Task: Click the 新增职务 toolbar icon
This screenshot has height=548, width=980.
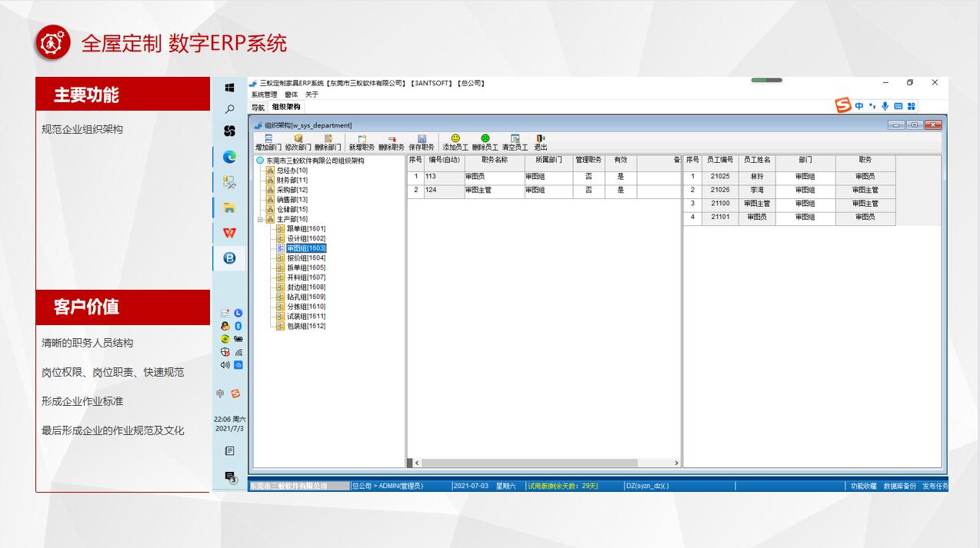Action: coord(362,139)
